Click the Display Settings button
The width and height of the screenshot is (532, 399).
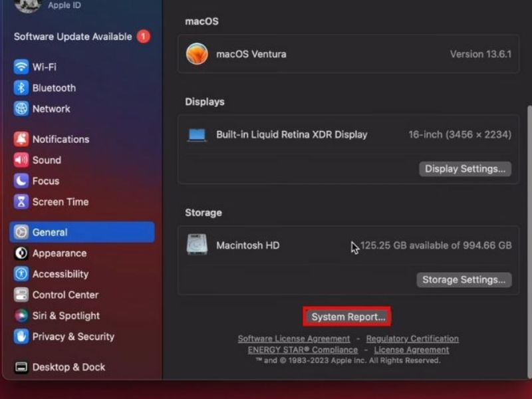click(465, 169)
